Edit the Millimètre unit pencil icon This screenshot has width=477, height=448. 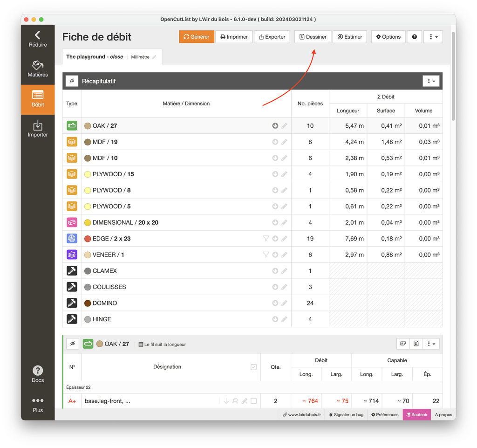point(154,57)
